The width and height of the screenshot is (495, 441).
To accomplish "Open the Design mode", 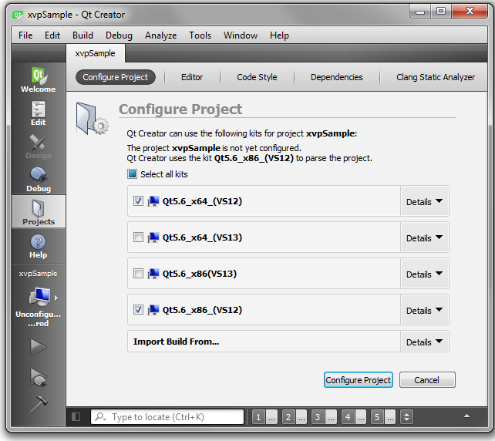I will tap(38, 147).
